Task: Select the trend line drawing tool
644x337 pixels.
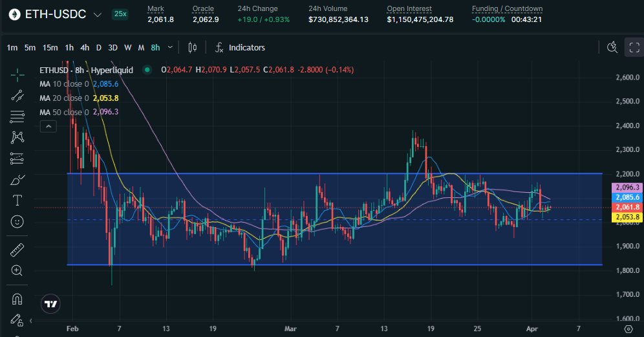Action: tap(17, 96)
